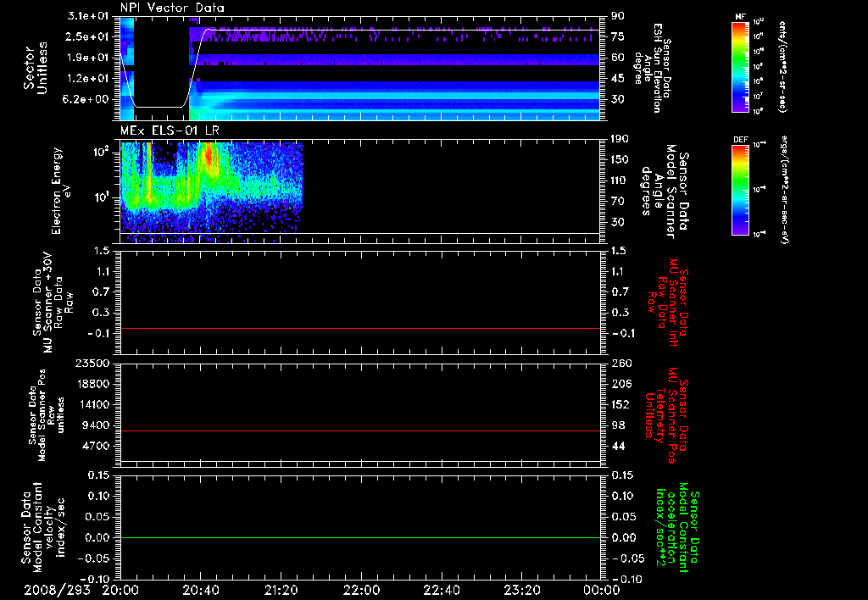
Task: Click the NF color scale bar
Action: (740, 66)
